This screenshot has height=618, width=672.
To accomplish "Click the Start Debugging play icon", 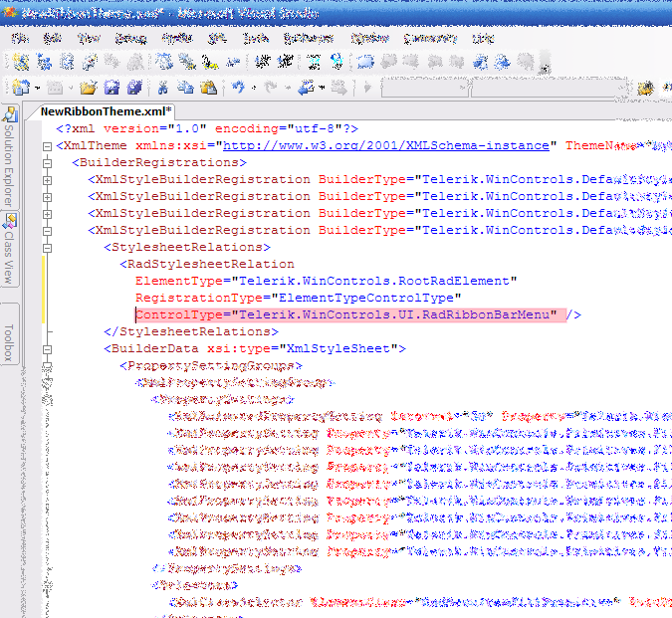I will (x=367, y=89).
